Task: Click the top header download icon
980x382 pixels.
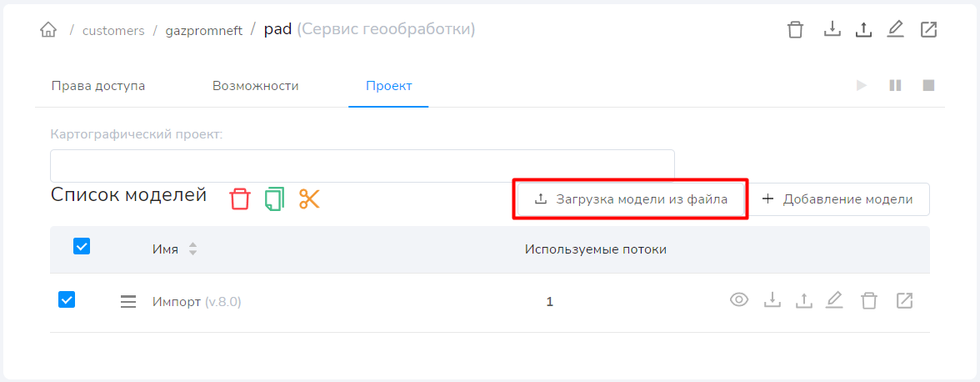Action: pos(832,30)
